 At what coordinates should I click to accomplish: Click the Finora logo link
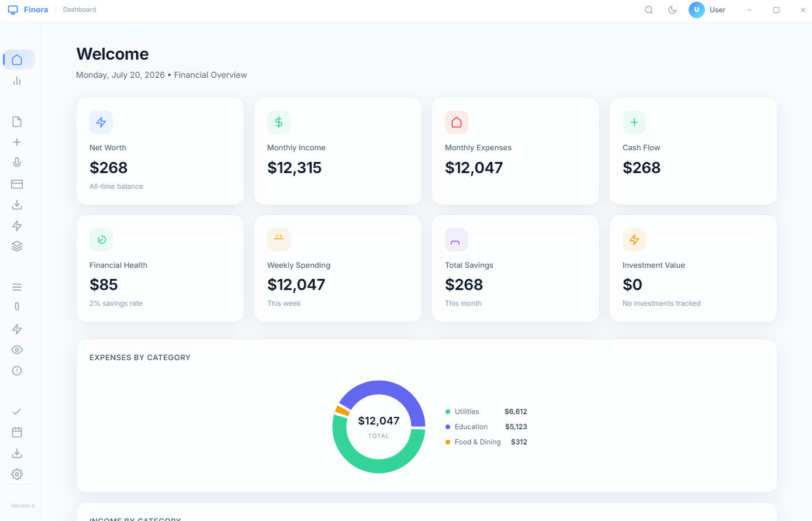[x=28, y=10]
